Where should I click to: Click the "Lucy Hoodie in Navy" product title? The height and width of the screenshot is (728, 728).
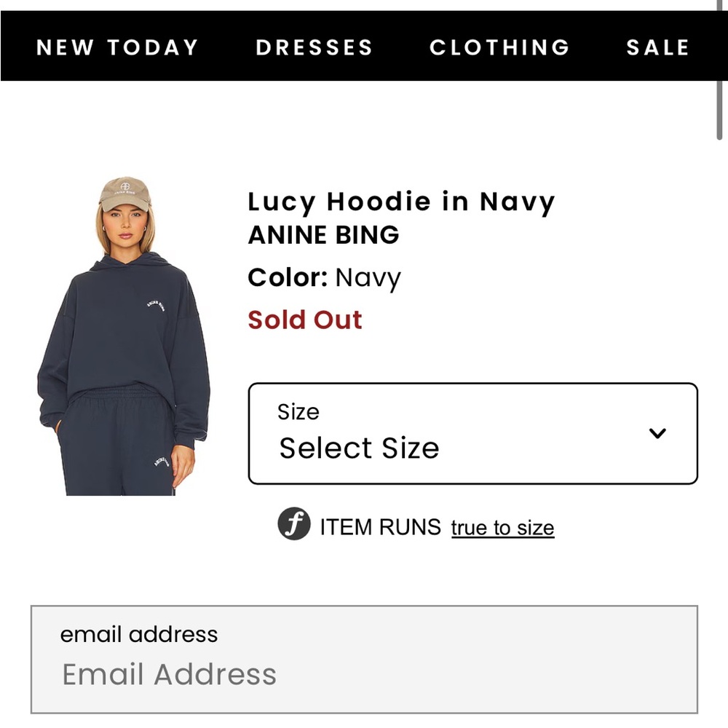pos(401,202)
